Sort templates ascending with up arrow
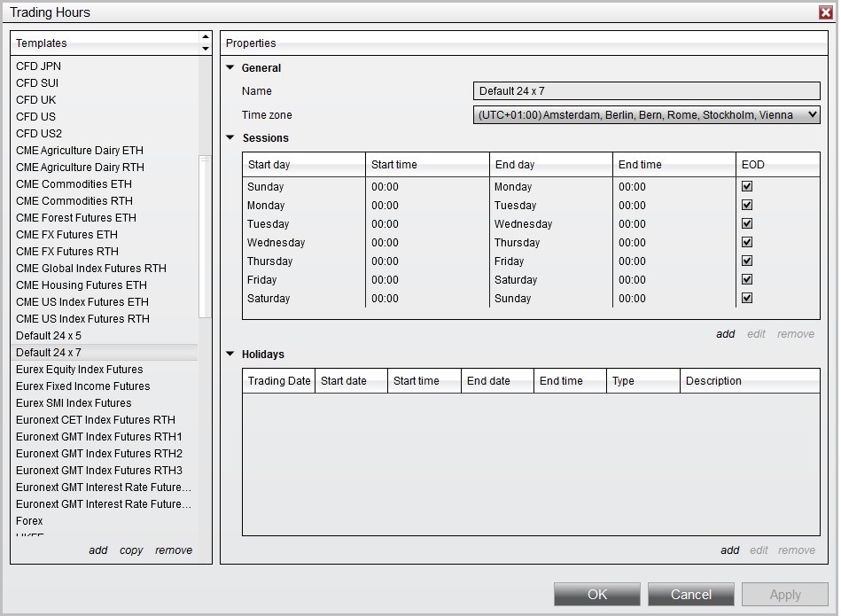The height and width of the screenshot is (616, 841). [205, 37]
